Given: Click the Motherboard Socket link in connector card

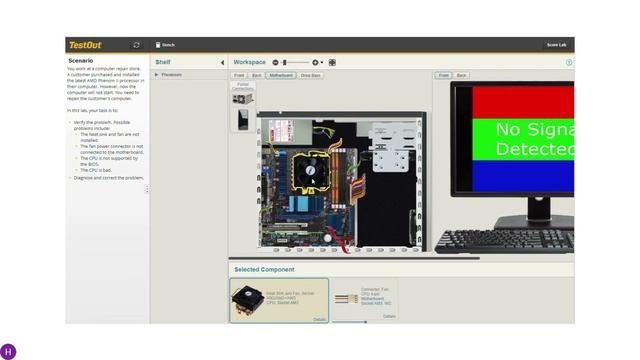Looking at the screenshot, I should coord(376,301).
